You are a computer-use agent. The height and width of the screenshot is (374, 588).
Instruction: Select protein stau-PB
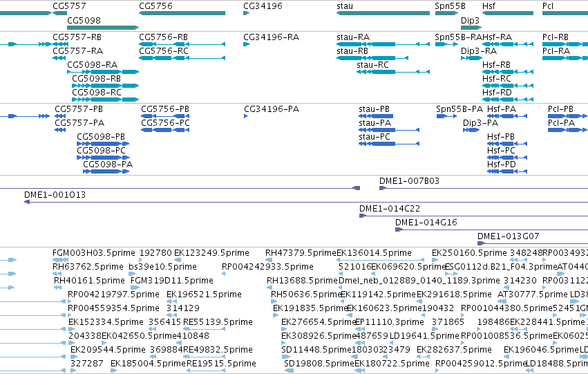(x=374, y=109)
